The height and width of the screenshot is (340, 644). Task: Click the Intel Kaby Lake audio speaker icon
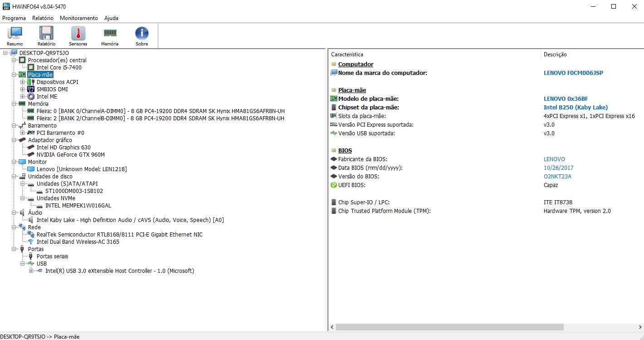(31, 220)
